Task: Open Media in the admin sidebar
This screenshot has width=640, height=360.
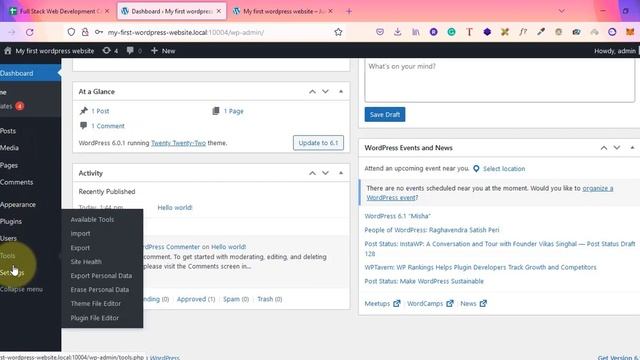Action: (9, 148)
